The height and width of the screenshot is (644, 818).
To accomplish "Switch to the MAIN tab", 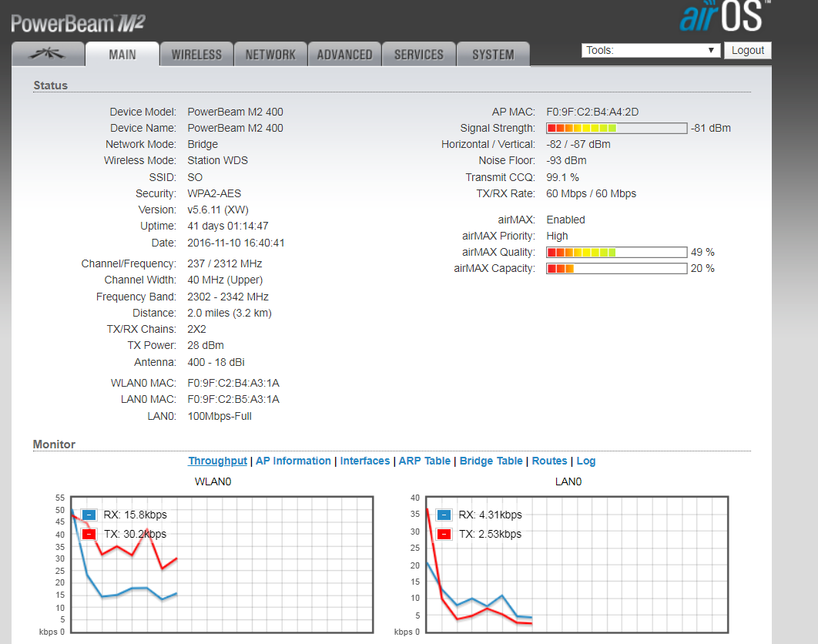I will [122, 54].
